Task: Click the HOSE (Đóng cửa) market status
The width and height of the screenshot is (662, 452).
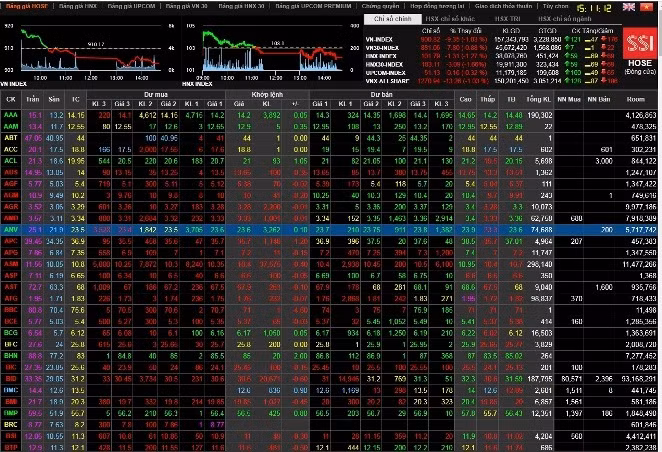Action: [x=640, y=67]
